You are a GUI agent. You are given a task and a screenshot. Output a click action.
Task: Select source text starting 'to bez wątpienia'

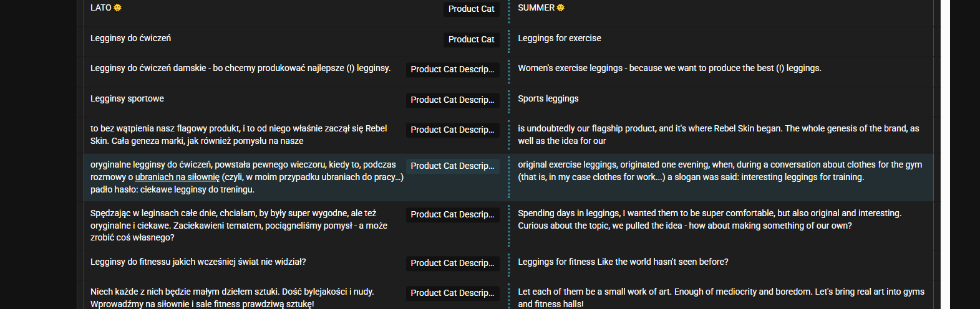pyautogui.click(x=243, y=135)
